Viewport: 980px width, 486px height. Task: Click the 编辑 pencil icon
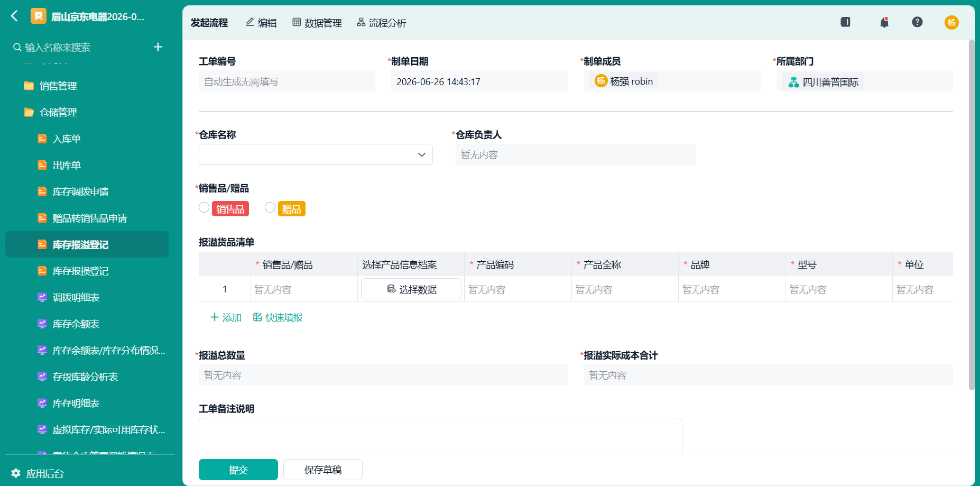click(250, 22)
